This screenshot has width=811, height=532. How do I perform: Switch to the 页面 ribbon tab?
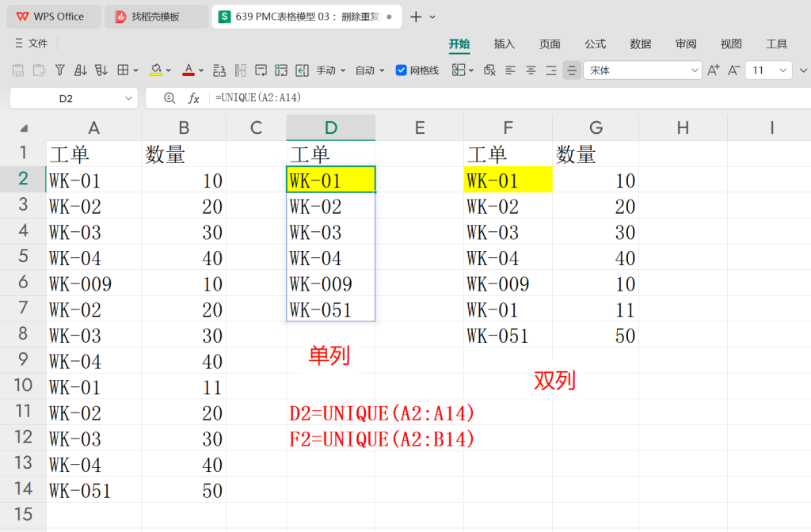click(x=550, y=44)
